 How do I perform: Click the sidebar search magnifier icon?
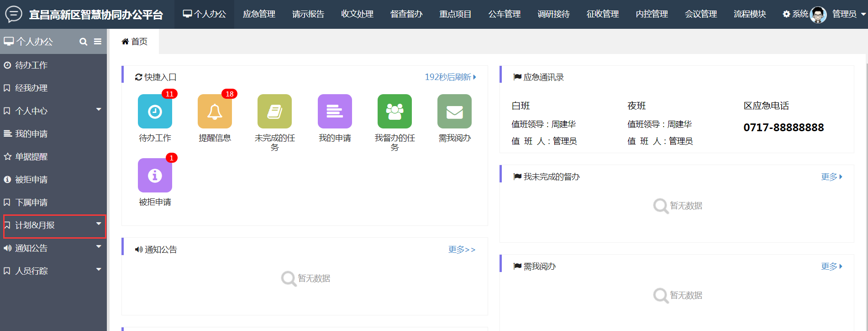click(x=83, y=42)
